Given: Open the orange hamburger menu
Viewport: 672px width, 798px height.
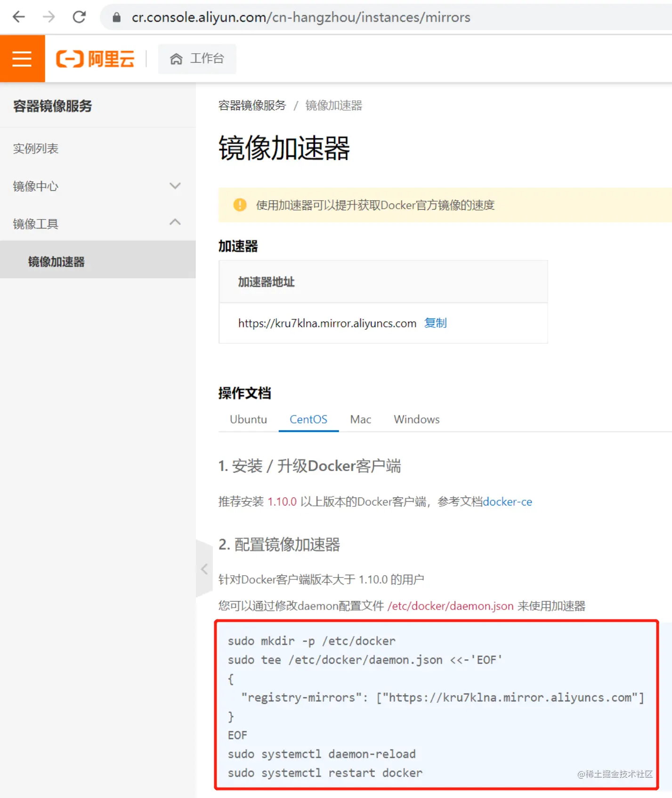Looking at the screenshot, I should 22,59.
